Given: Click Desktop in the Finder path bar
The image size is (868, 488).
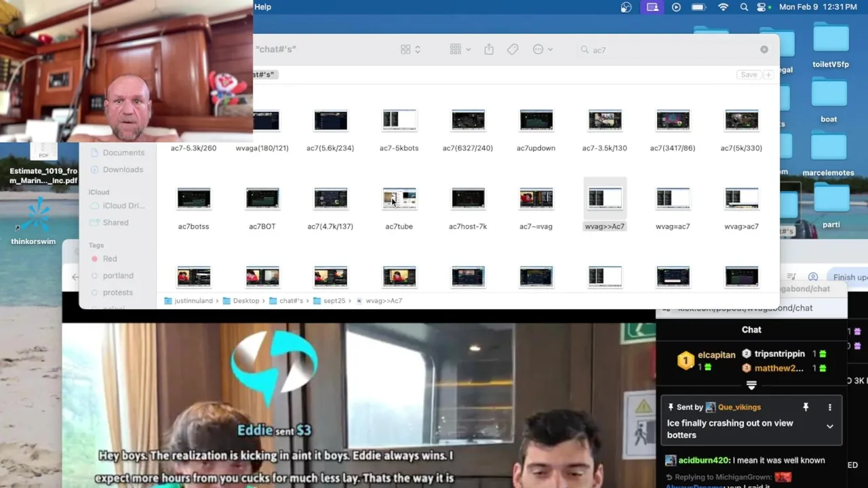Looking at the screenshot, I should coord(241,300).
